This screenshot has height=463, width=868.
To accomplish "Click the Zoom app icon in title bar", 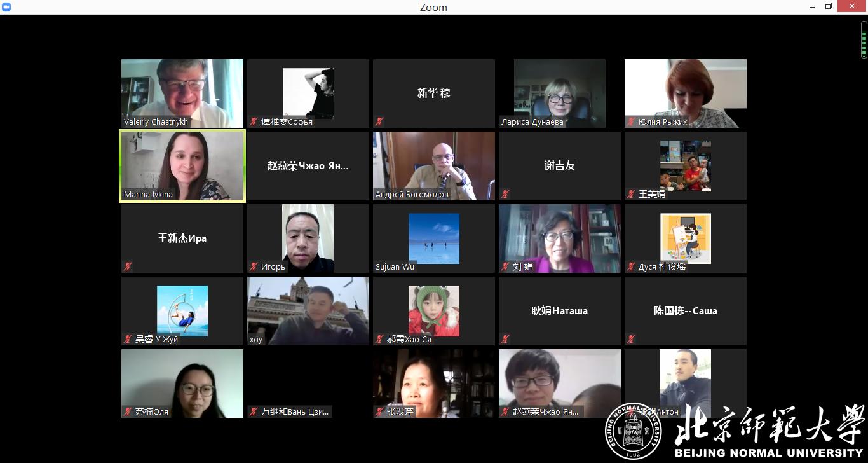I will (x=6, y=7).
